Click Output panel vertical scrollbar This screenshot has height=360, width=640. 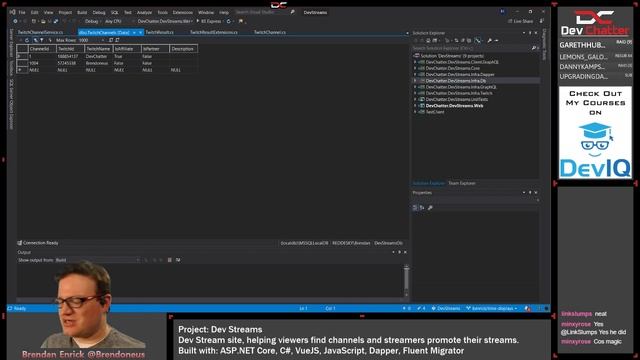pos(406,281)
